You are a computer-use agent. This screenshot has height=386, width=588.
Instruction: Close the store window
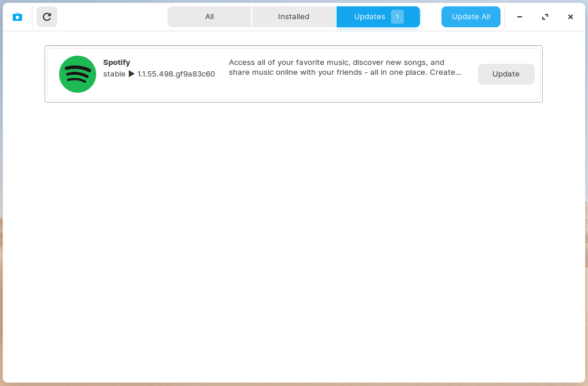571,17
